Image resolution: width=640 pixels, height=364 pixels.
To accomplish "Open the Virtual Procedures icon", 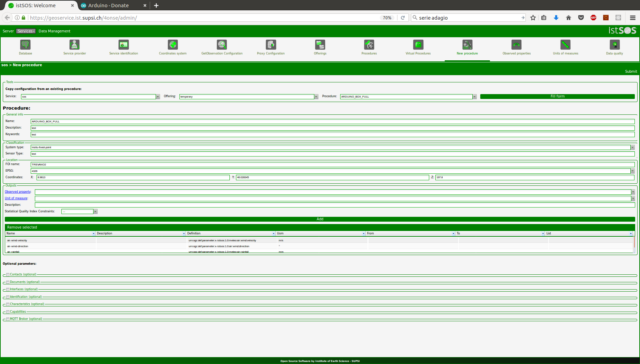I will (x=418, y=45).
